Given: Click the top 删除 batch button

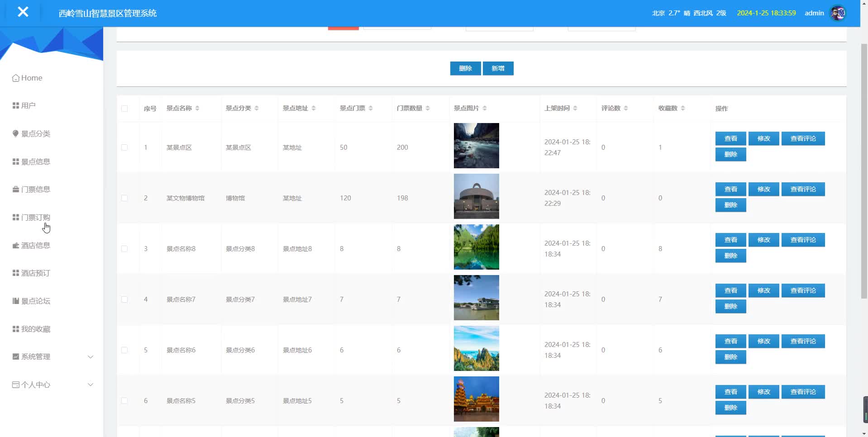Looking at the screenshot, I should [465, 68].
